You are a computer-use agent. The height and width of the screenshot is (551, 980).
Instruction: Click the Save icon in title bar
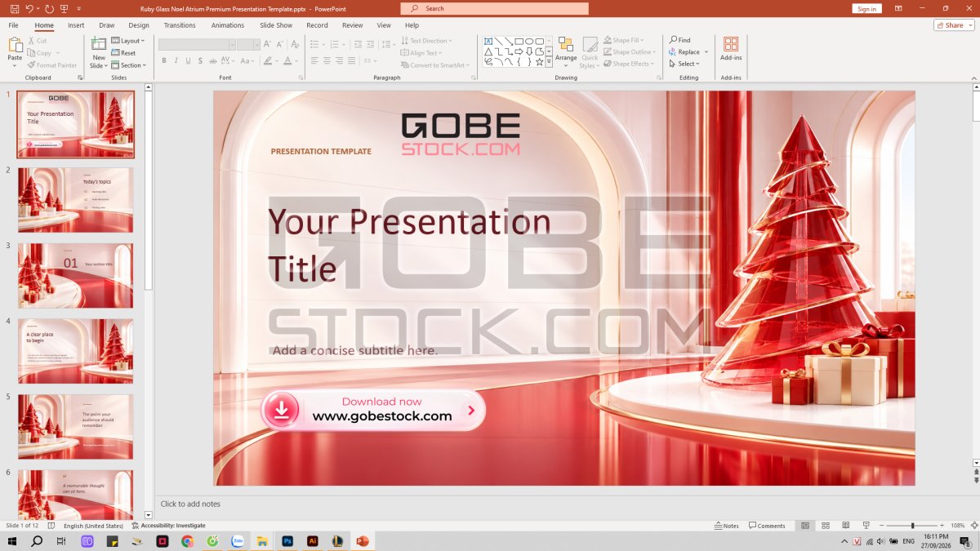[14, 8]
